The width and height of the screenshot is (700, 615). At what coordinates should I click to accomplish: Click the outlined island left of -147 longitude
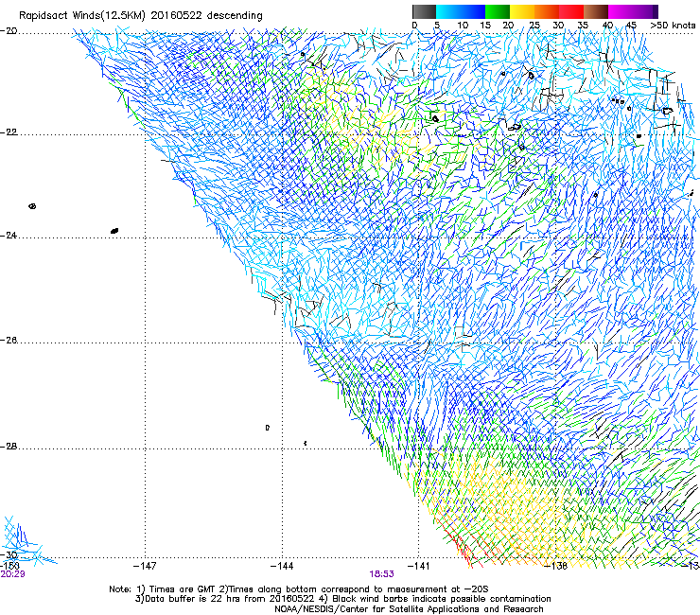click(32, 206)
